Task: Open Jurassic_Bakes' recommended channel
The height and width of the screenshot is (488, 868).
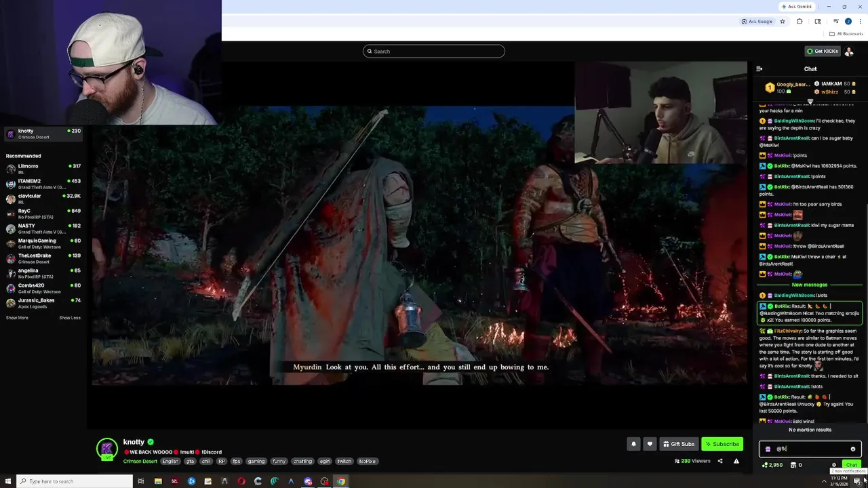Action: (x=43, y=303)
